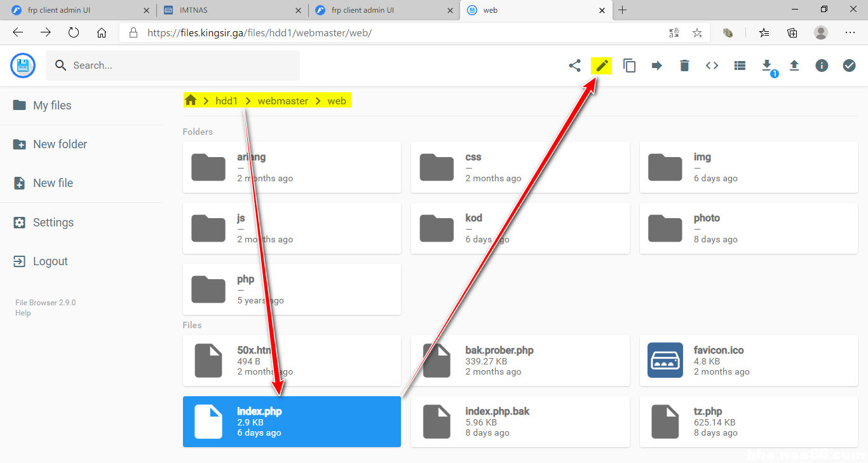
Task: Click the select-multiple checkmark icon
Action: [849, 66]
